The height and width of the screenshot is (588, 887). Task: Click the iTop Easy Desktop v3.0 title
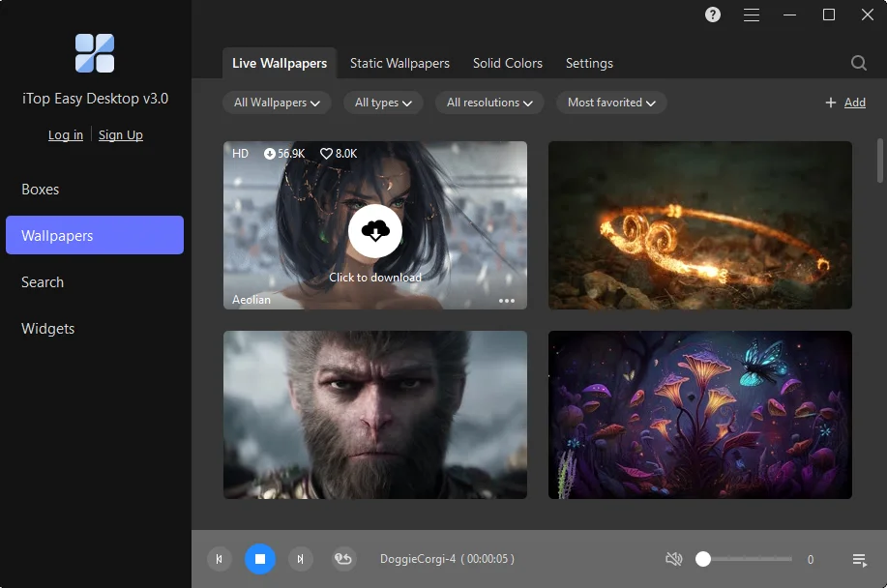pyautogui.click(x=95, y=99)
